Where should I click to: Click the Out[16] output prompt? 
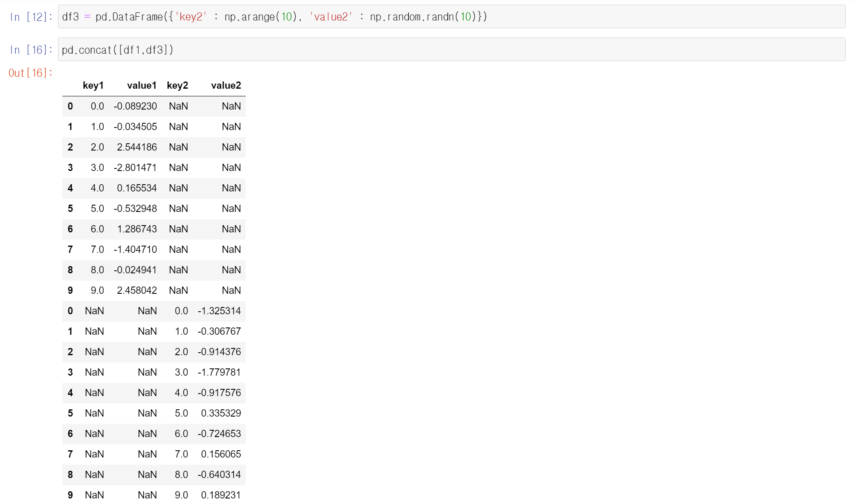point(30,73)
